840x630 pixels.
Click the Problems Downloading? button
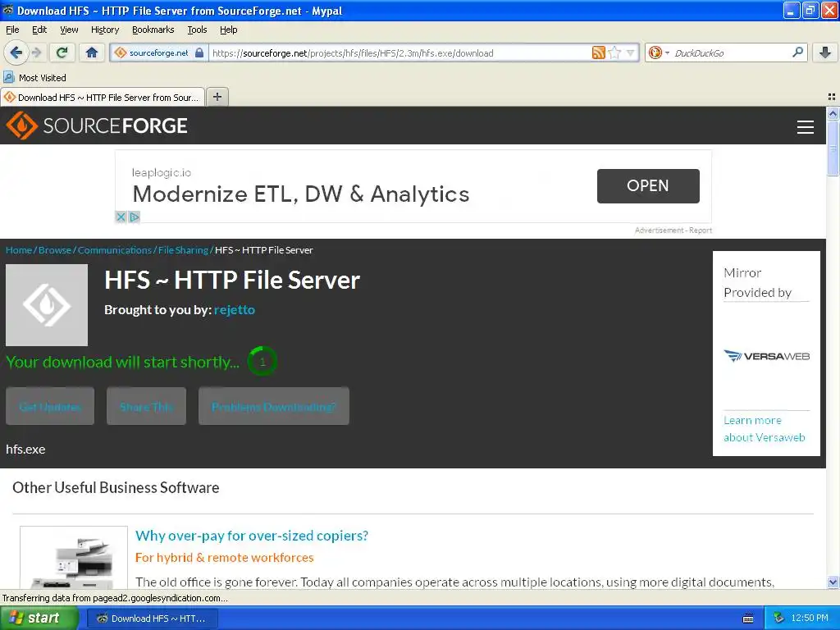tap(274, 407)
